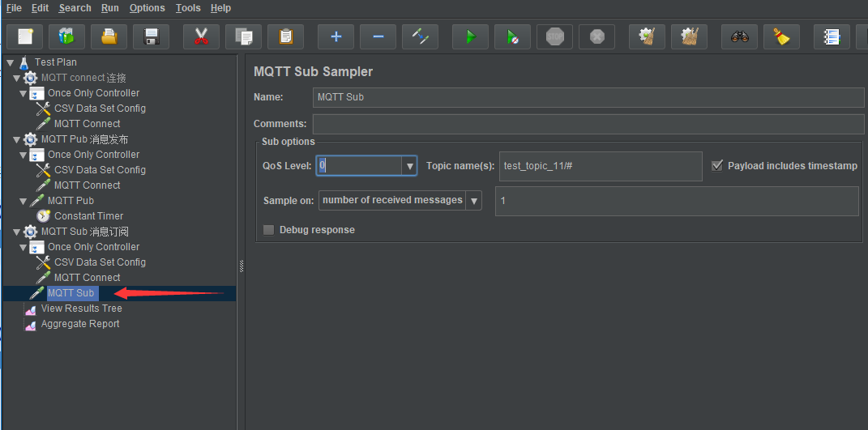Select MQTT Connect under MQTT Pub group

(x=87, y=185)
